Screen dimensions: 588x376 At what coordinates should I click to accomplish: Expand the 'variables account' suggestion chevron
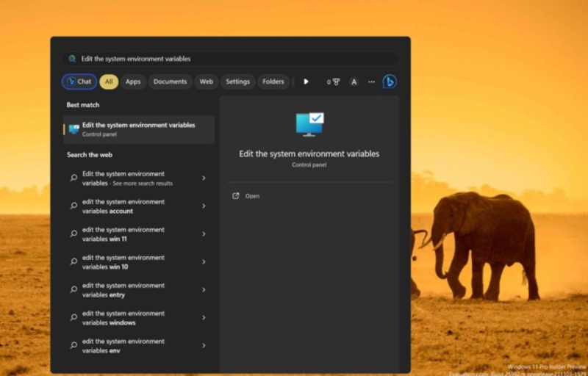(x=204, y=206)
